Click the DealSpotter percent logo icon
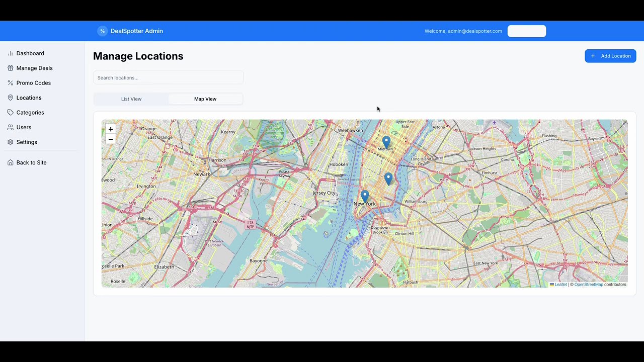Image resolution: width=644 pixels, height=362 pixels. (x=103, y=31)
